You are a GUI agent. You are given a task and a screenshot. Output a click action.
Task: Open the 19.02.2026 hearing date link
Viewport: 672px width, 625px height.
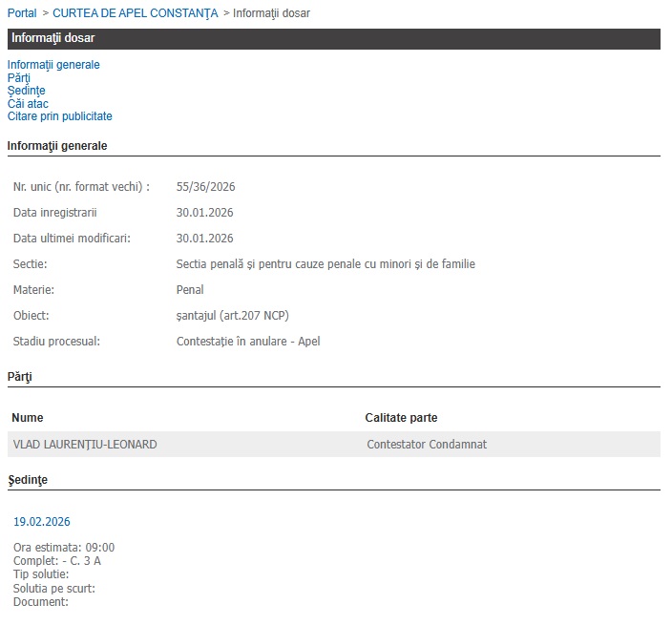[x=41, y=522]
